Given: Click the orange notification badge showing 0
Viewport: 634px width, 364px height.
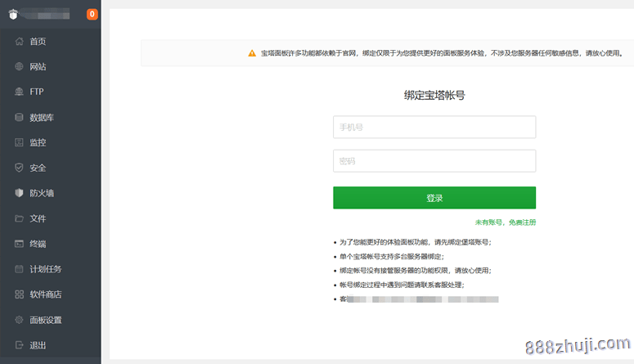Looking at the screenshot, I should tap(92, 14).
